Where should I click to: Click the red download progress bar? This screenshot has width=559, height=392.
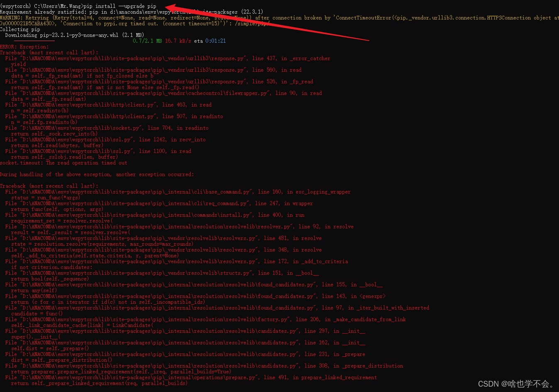coord(34,41)
